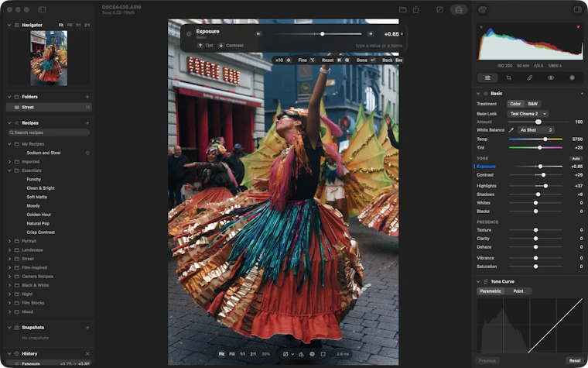This screenshot has height=368, width=588.
Task: Select the radial mask tool tab
Action: tap(572, 77)
